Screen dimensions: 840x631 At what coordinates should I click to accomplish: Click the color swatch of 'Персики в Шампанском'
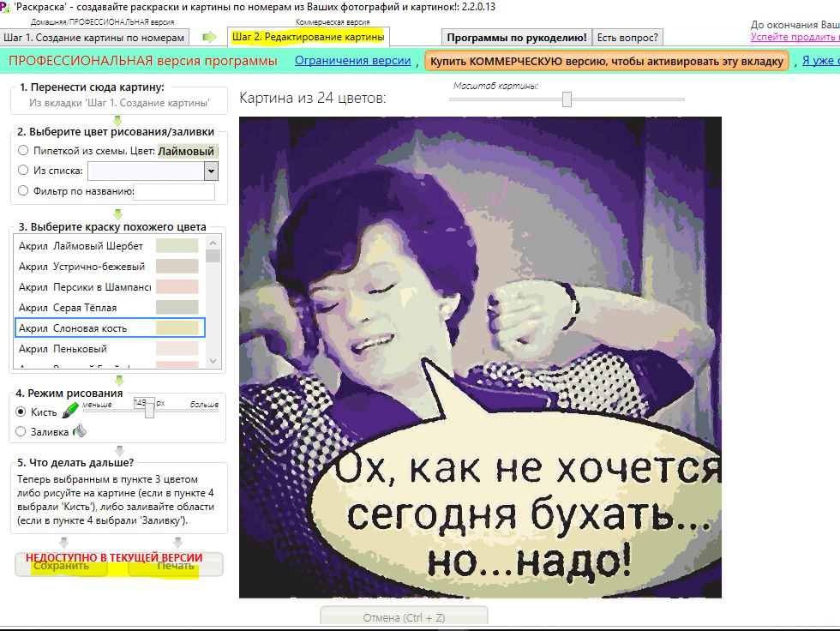pos(177,286)
